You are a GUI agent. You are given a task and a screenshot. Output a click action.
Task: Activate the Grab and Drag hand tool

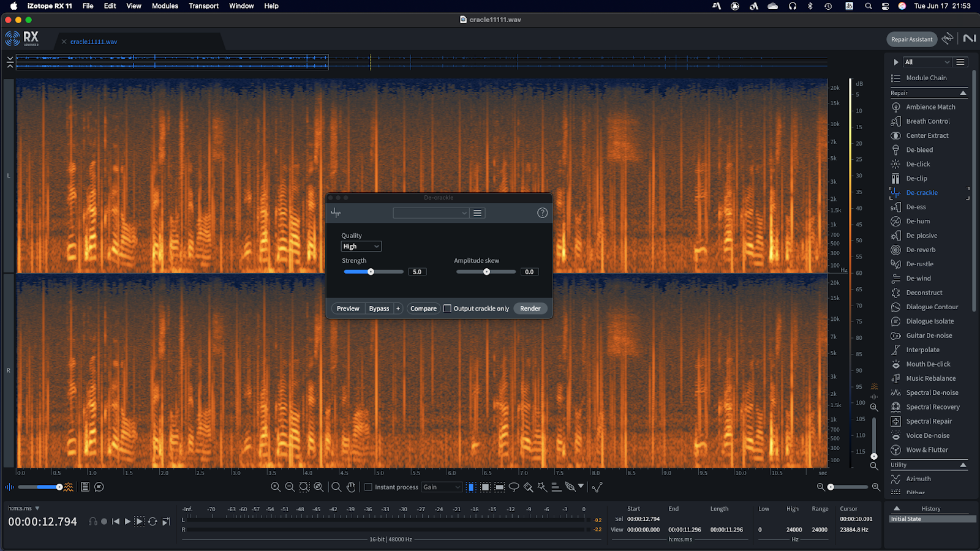pos(351,487)
